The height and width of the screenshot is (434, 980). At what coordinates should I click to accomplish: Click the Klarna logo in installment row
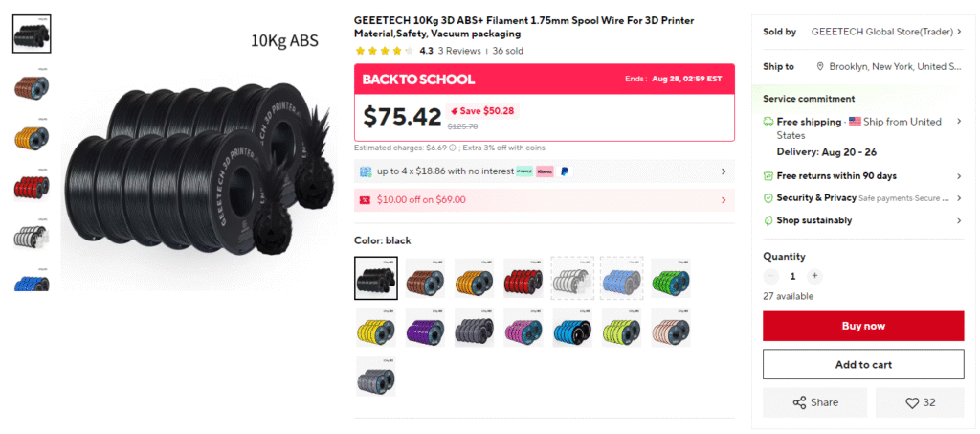545,171
